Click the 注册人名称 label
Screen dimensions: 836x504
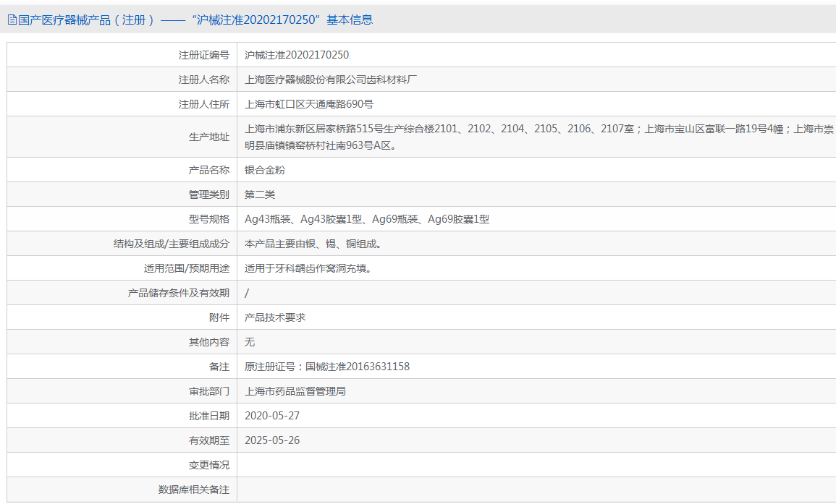[x=203, y=80]
